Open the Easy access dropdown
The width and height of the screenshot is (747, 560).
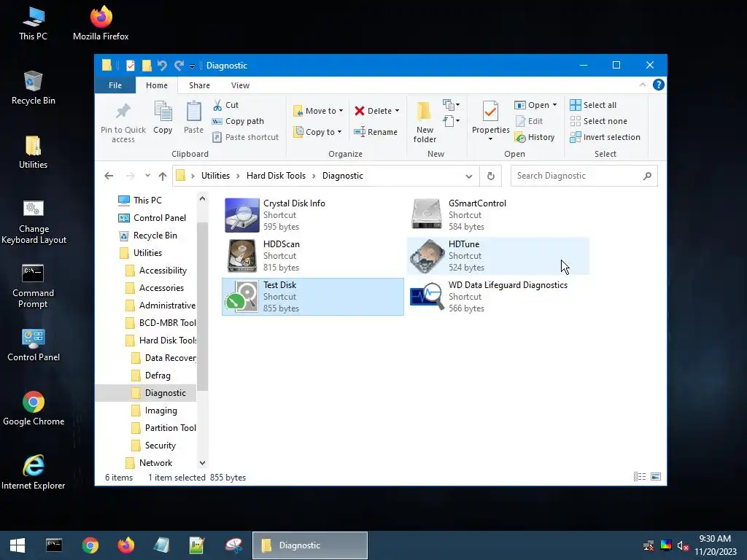(x=451, y=121)
